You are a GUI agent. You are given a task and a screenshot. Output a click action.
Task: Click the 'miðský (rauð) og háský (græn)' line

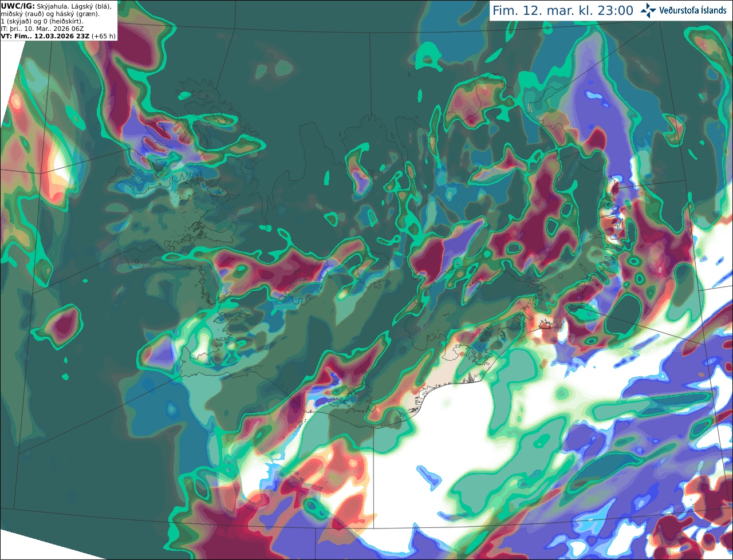[x=50, y=14]
